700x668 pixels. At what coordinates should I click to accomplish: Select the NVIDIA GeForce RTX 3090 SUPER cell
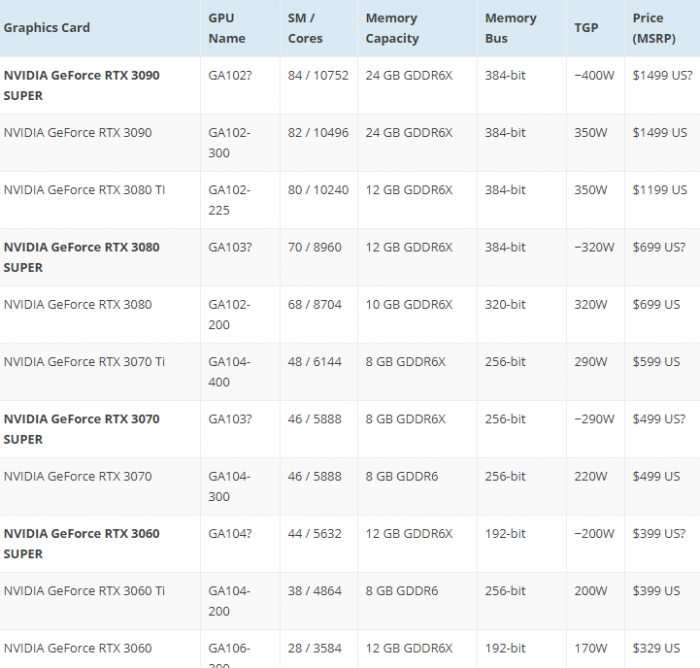81,85
